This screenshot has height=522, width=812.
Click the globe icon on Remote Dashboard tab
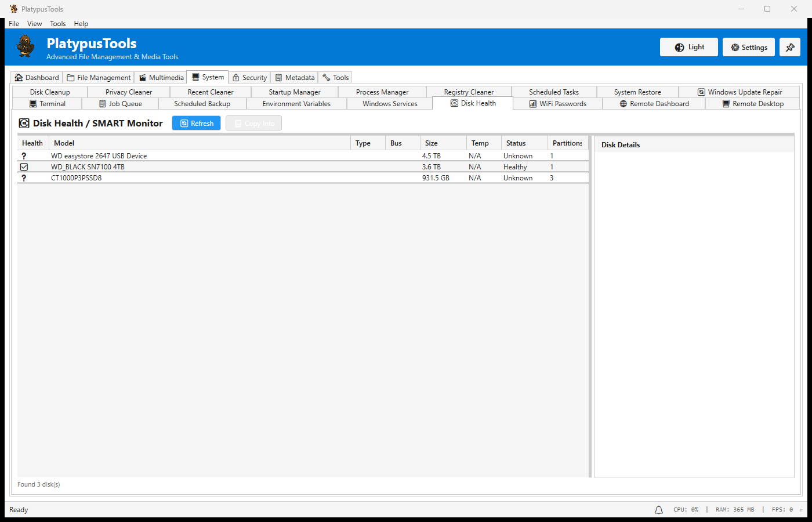point(622,103)
